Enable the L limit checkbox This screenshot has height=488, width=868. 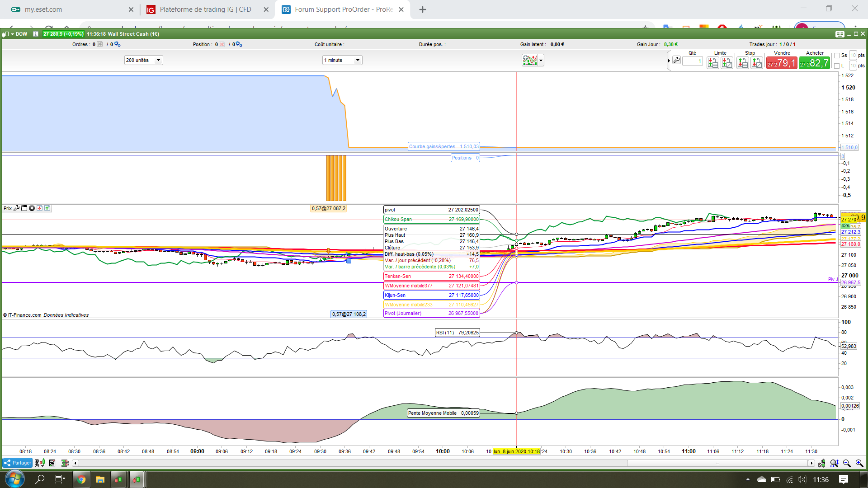(837, 66)
